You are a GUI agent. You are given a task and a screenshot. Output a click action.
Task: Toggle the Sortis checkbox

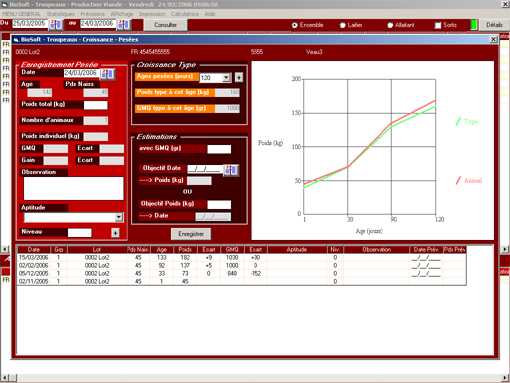pyautogui.click(x=438, y=25)
